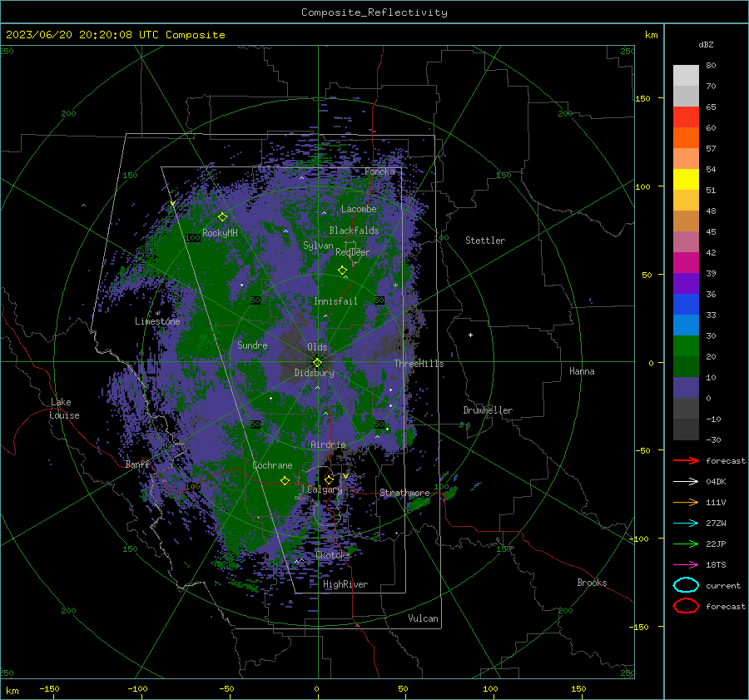Click the yellow diamond marker near RockyMH

click(222, 217)
